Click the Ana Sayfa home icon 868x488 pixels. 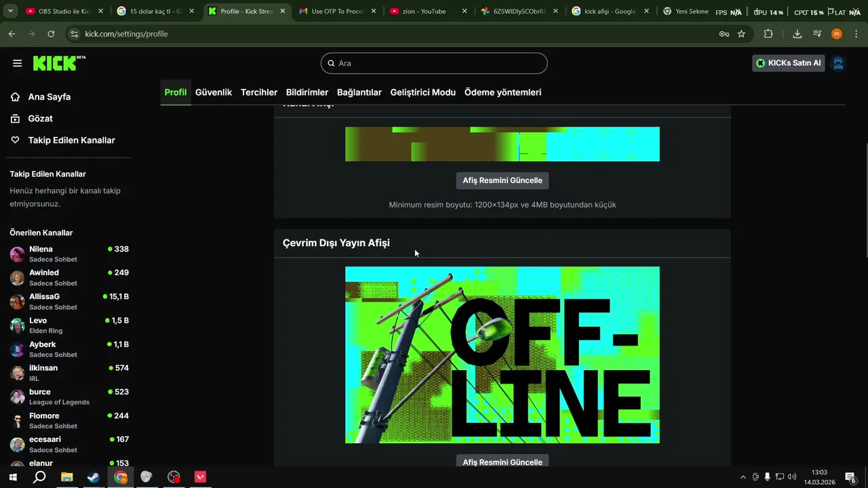tap(15, 97)
